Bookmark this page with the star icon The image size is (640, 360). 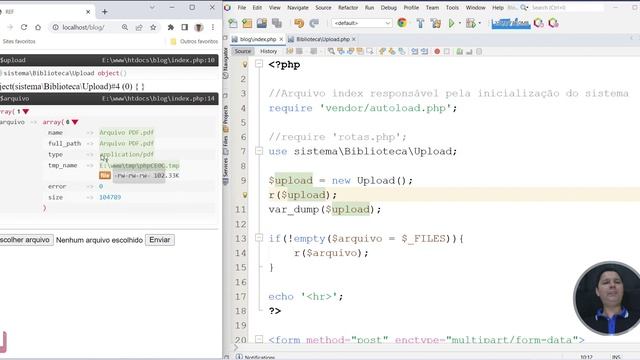(153, 27)
